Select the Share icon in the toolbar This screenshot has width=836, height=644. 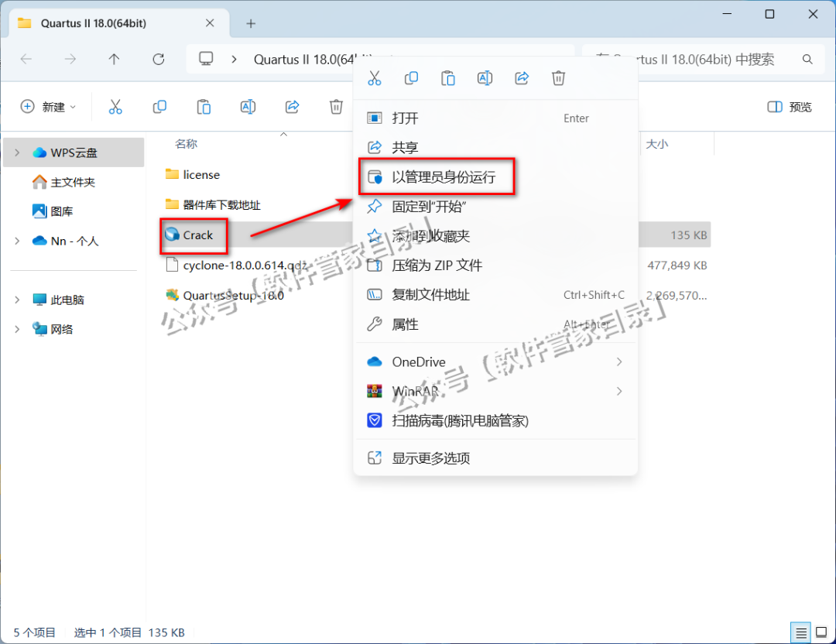292,107
